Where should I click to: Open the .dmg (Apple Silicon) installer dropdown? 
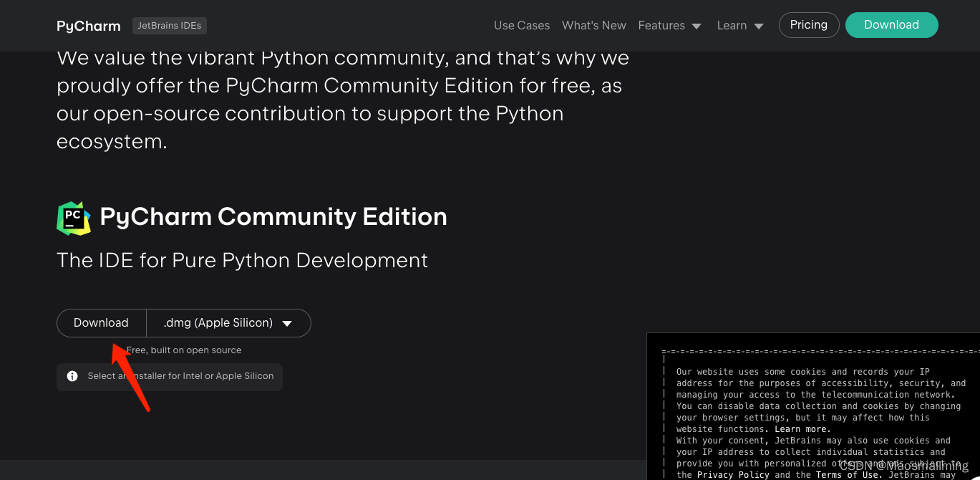pyautogui.click(x=228, y=323)
